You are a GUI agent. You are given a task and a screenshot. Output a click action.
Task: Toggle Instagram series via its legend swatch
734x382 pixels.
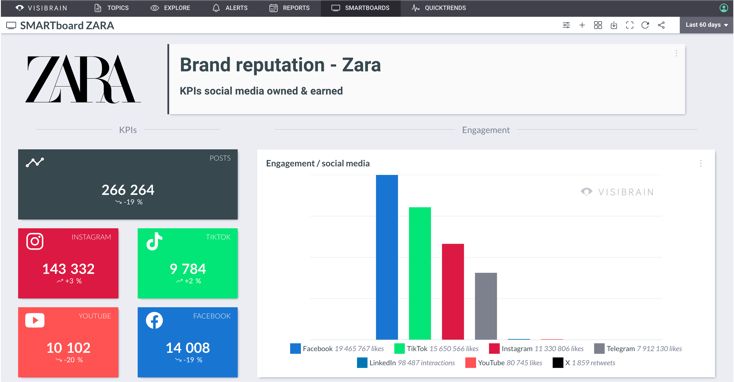[x=494, y=349]
